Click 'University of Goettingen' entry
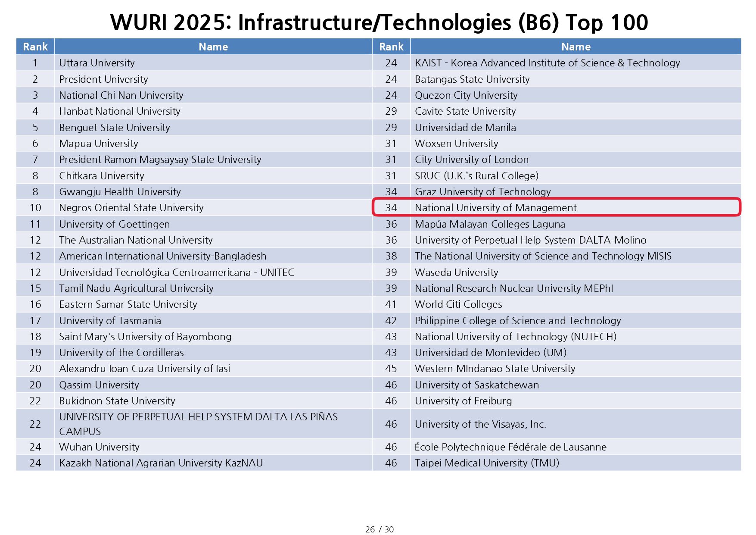Screen dimensions: 756x535 pyautogui.click(x=115, y=224)
